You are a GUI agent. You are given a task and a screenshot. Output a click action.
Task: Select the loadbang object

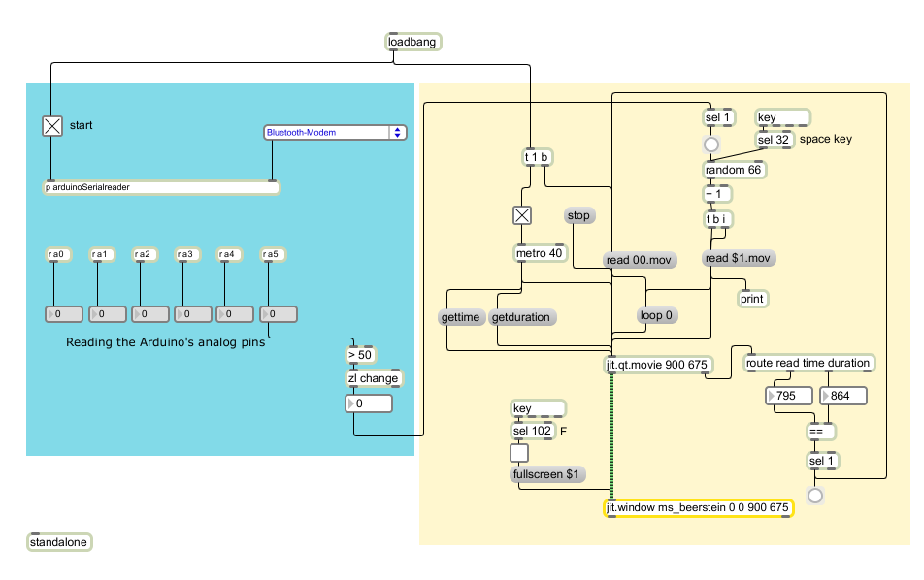click(413, 42)
